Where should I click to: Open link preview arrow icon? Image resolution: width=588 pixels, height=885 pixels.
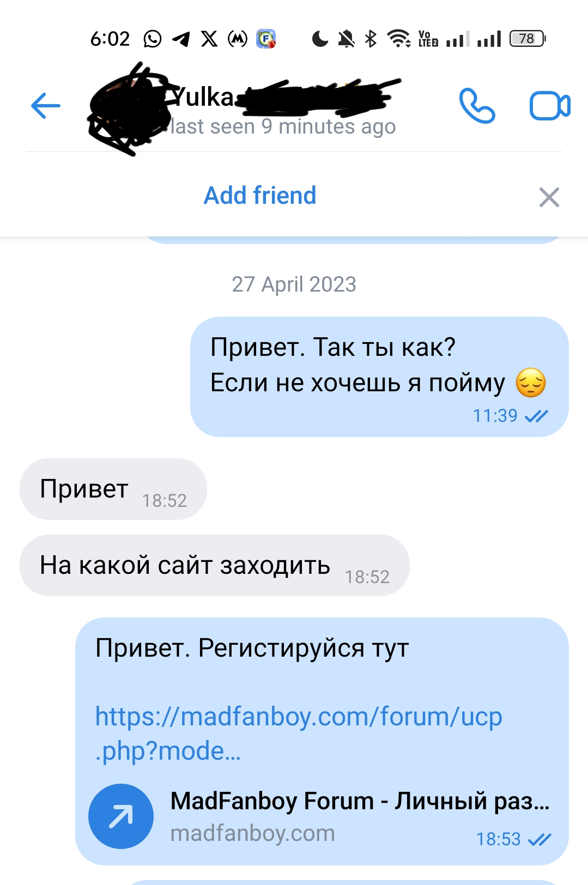click(121, 816)
